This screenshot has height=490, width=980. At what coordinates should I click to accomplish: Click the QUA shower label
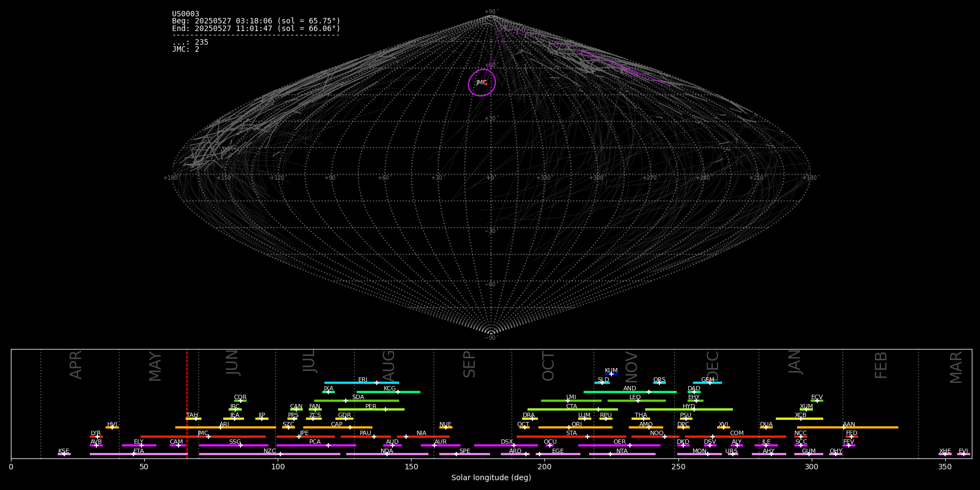coord(767,424)
